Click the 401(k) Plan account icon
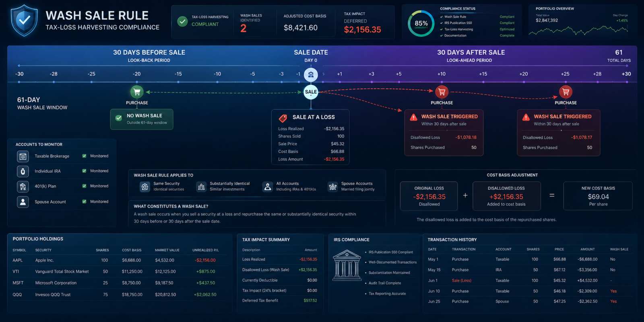 (23, 187)
